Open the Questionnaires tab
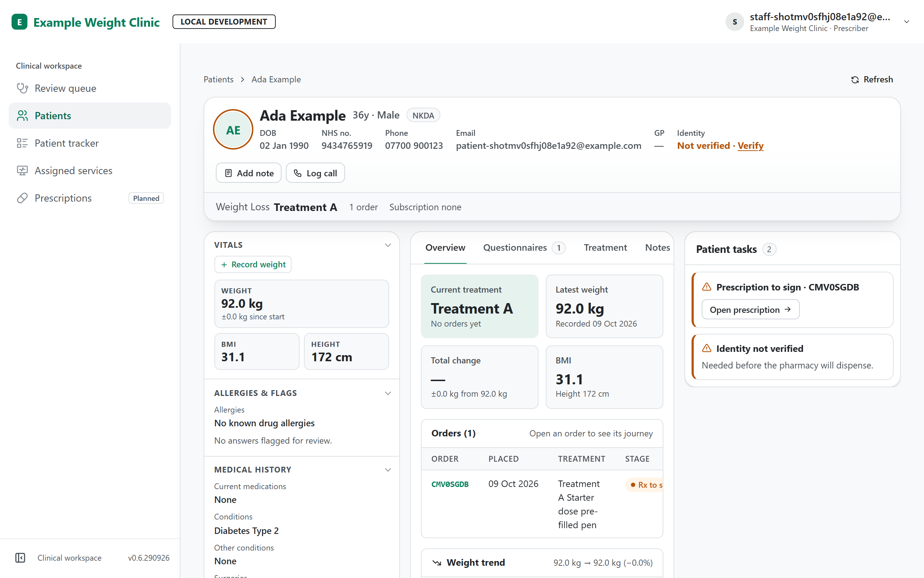The image size is (924, 578). point(524,248)
